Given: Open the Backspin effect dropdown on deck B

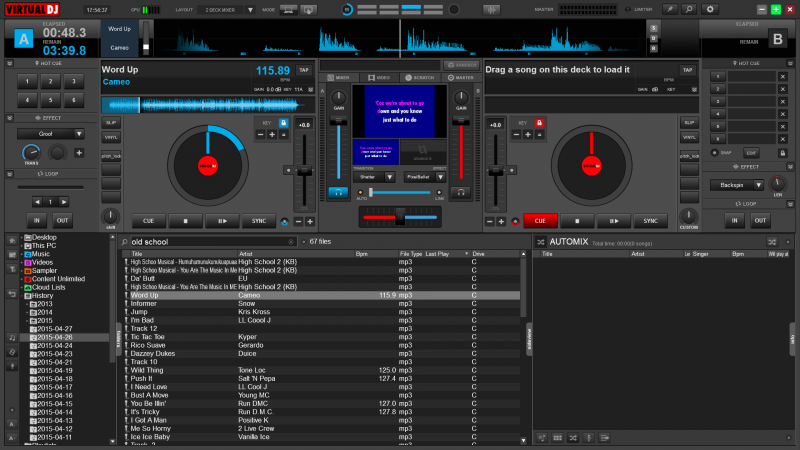Looking at the screenshot, I should point(736,185).
